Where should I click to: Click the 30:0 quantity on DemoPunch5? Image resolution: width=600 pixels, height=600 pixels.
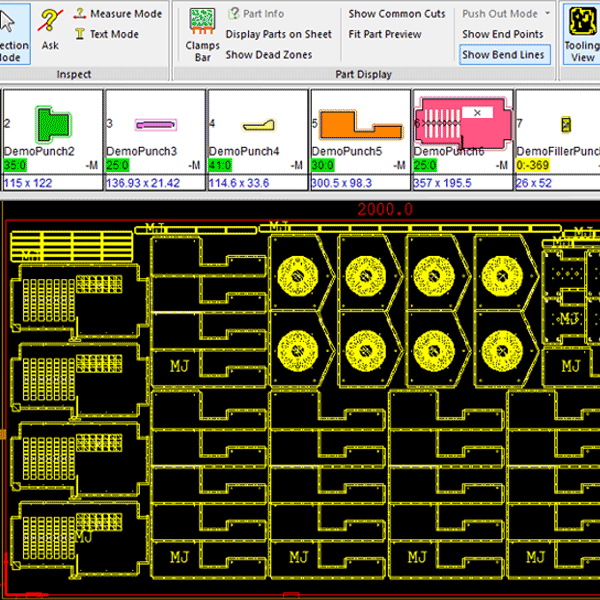coord(323,165)
